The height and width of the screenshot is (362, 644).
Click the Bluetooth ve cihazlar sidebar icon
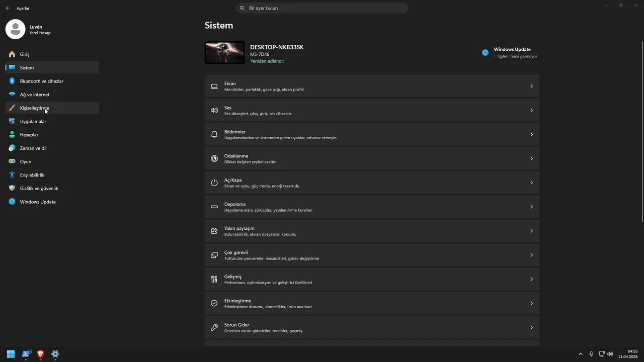12,81
